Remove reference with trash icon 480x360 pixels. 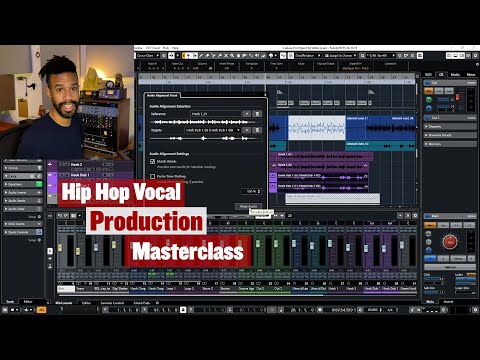[257, 114]
